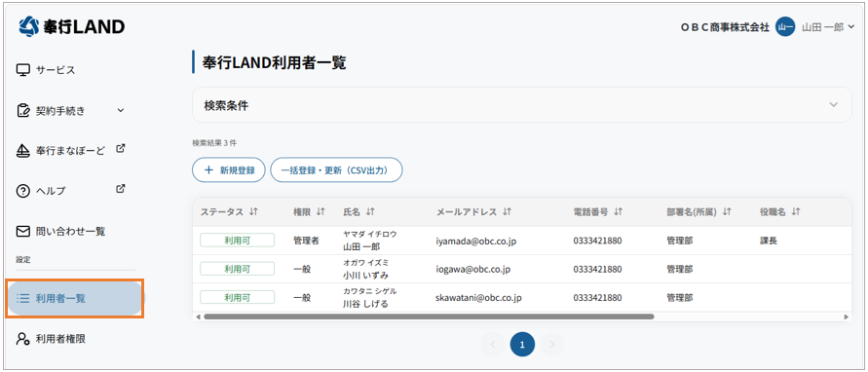
Task: Open 奉行まなぼーど in the sidebar
Action: [70, 151]
